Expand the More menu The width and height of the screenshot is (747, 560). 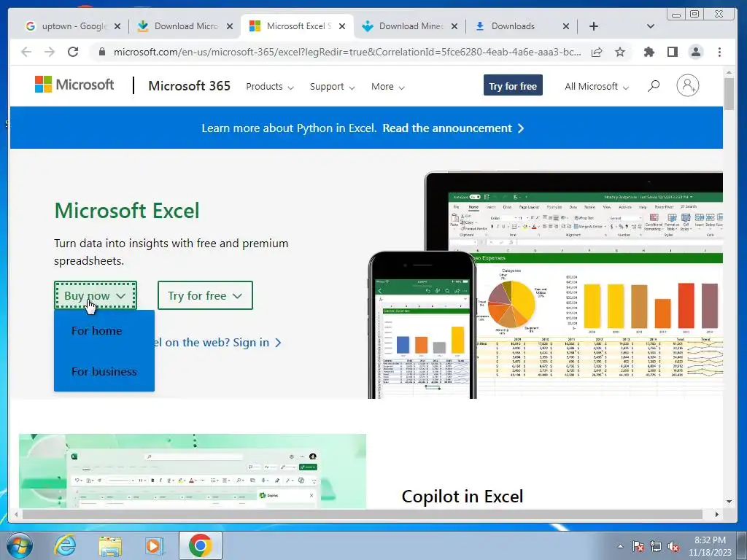pos(388,87)
